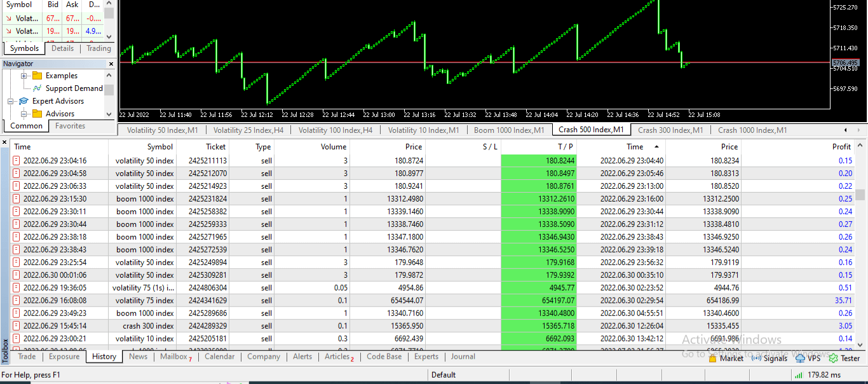Click the connection signal bars in status bar
The height and width of the screenshot is (384, 868).
click(x=797, y=375)
